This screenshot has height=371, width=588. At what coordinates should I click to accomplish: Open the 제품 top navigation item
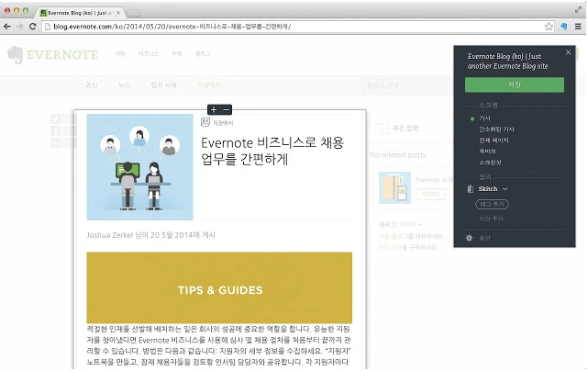(x=120, y=53)
